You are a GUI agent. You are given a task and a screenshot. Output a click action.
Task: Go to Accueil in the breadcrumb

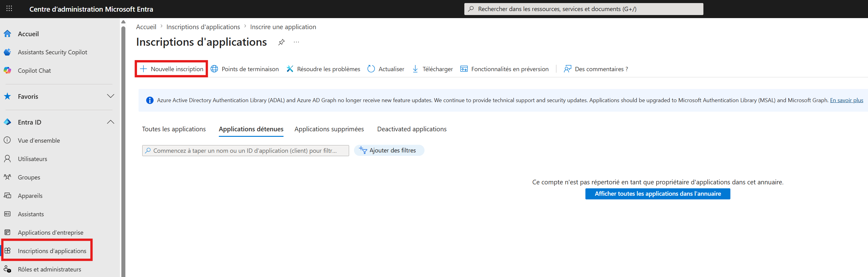pyautogui.click(x=146, y=27)
